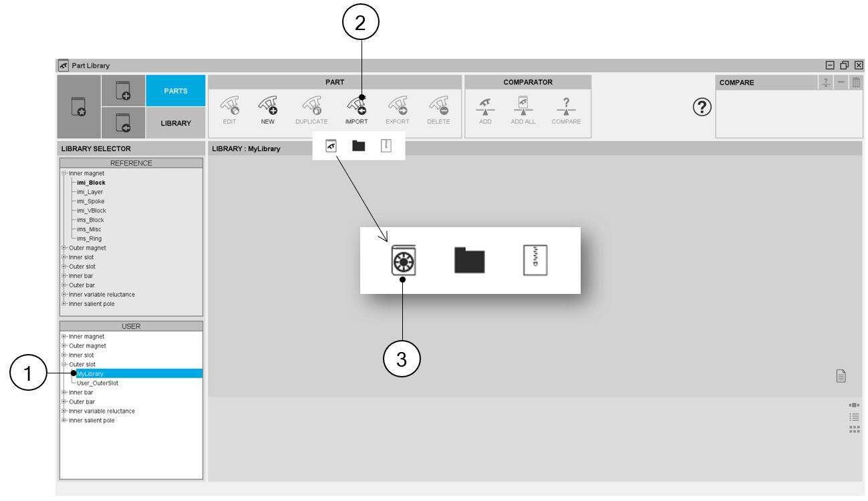Select imi_Block in the REFERENCE tree
This screenshot has height=501, width=868.
coord(91,182)
